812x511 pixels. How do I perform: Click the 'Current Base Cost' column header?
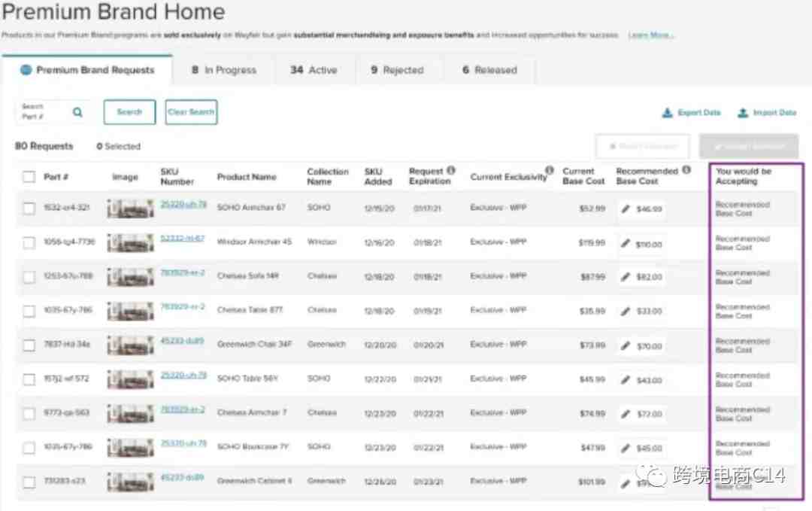[583, 176]
